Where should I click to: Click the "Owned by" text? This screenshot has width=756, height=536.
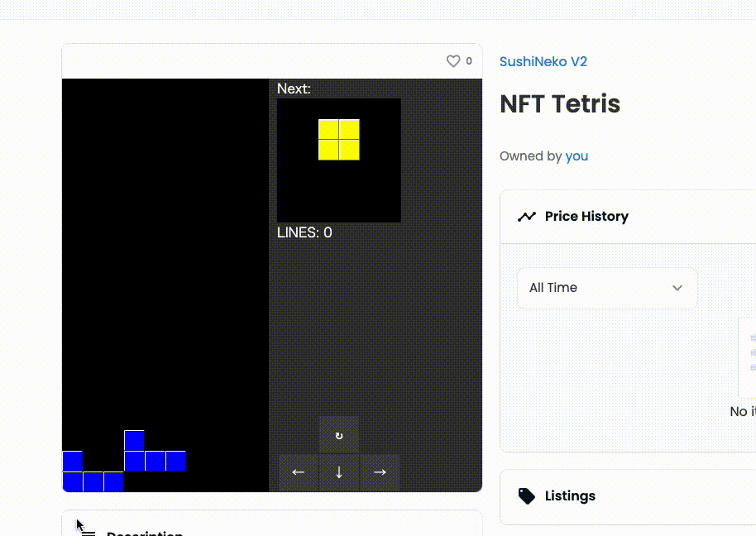point(530,156)
